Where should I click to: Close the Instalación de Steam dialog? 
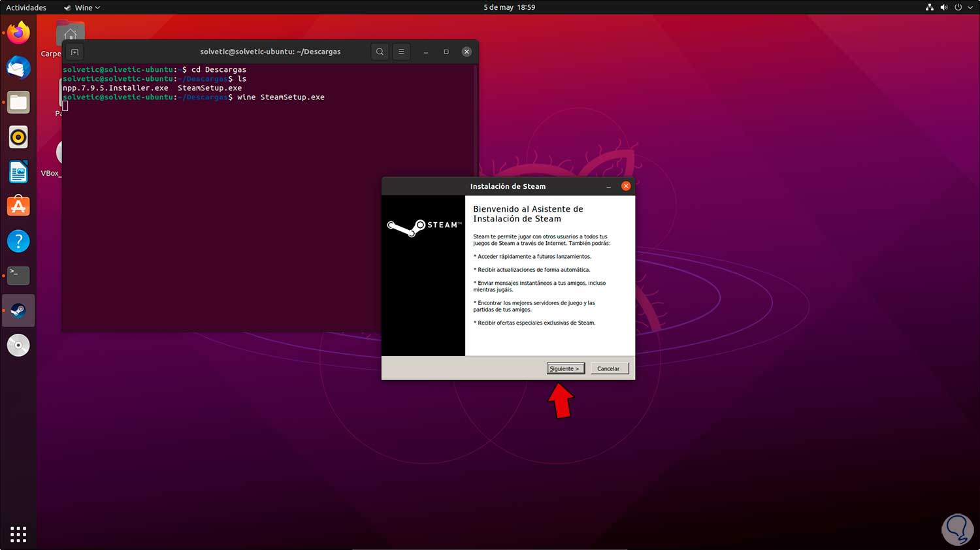(x=626, y=186)
